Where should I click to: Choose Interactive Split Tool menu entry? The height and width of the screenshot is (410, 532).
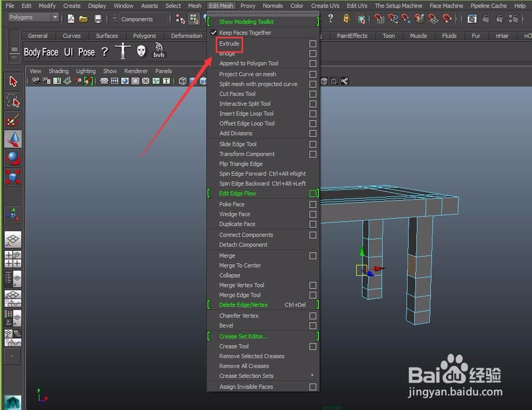(x=245, y=104)
